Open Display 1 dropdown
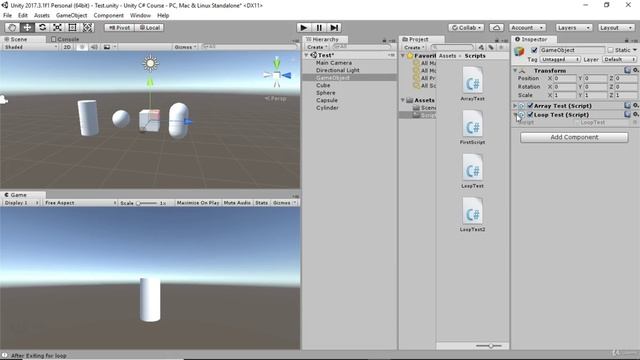The image size is (640, 360). (21, 202)
